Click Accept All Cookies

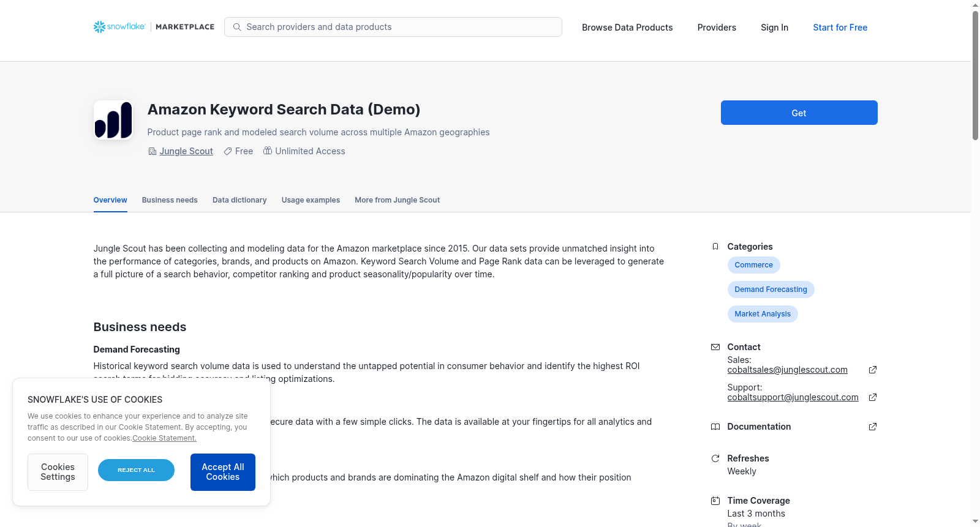pyautogui.click(x=223, y=472)
